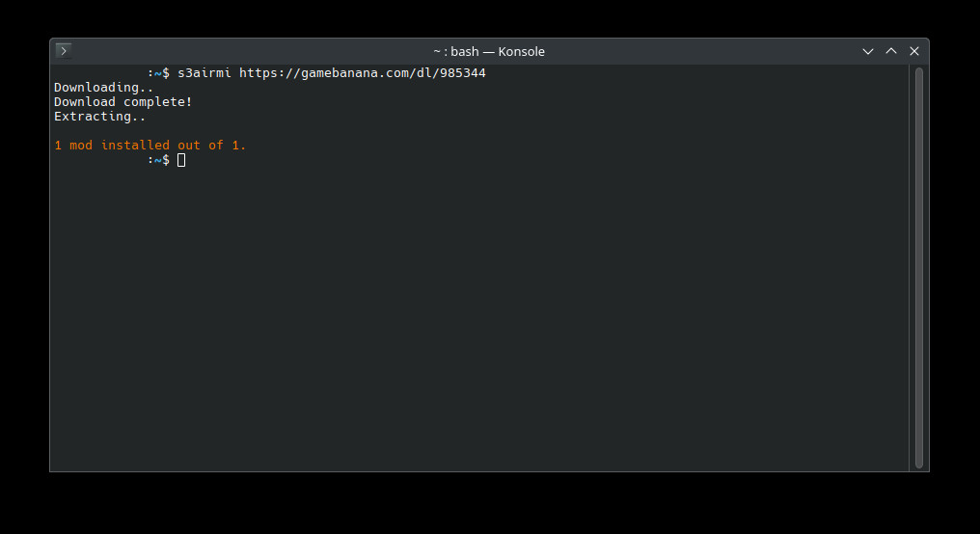Click the s3airmi command text

click(x=204, y=73)
